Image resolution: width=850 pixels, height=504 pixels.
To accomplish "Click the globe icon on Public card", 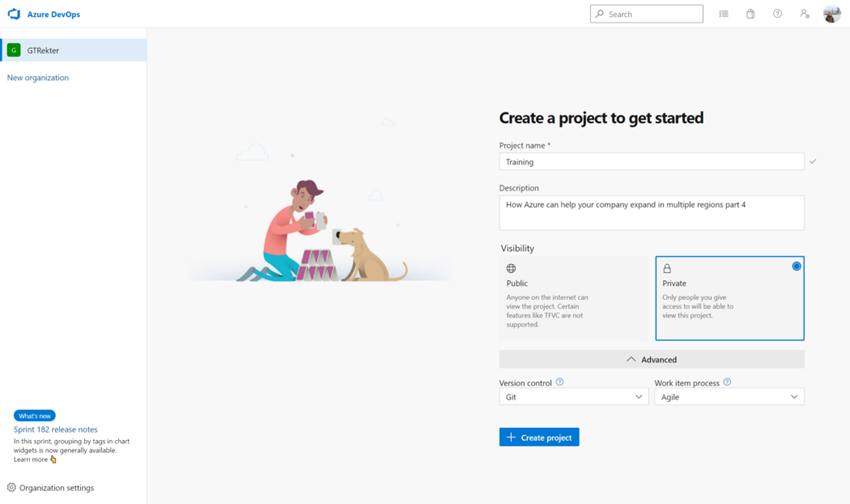I will click(x=511, y=268).
